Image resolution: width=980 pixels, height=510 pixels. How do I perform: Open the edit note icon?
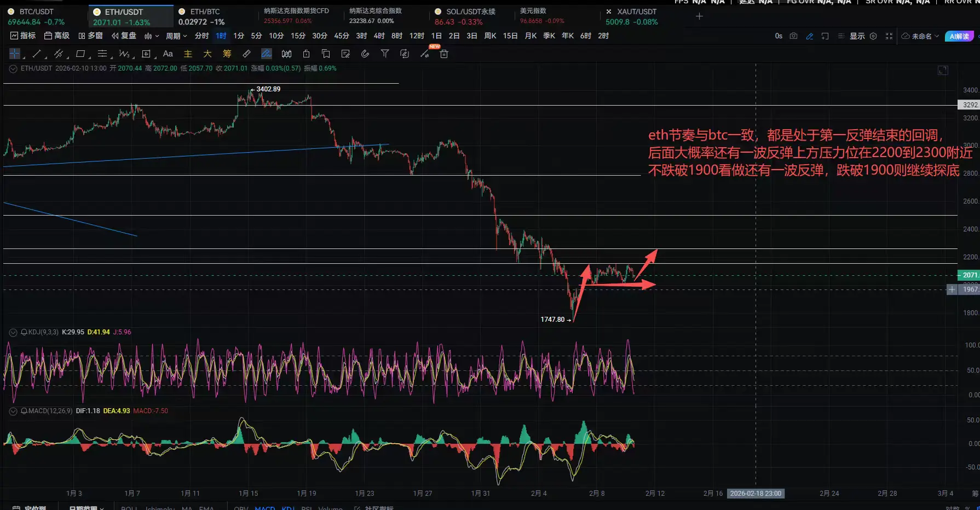(345, 54)
